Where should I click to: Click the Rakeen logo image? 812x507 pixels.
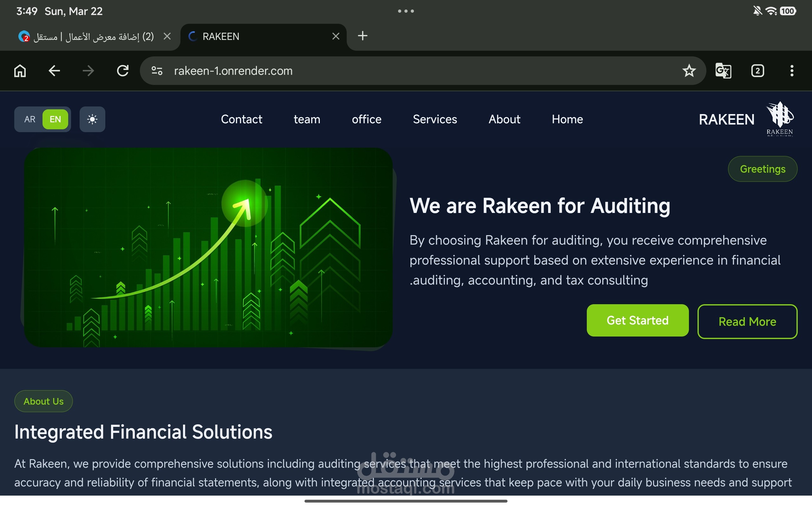779,119
